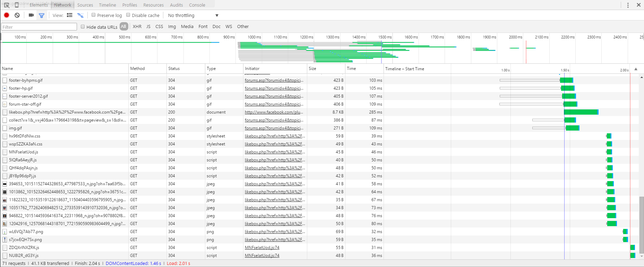Toggle the waterfall overview view icon

[80, 15]
